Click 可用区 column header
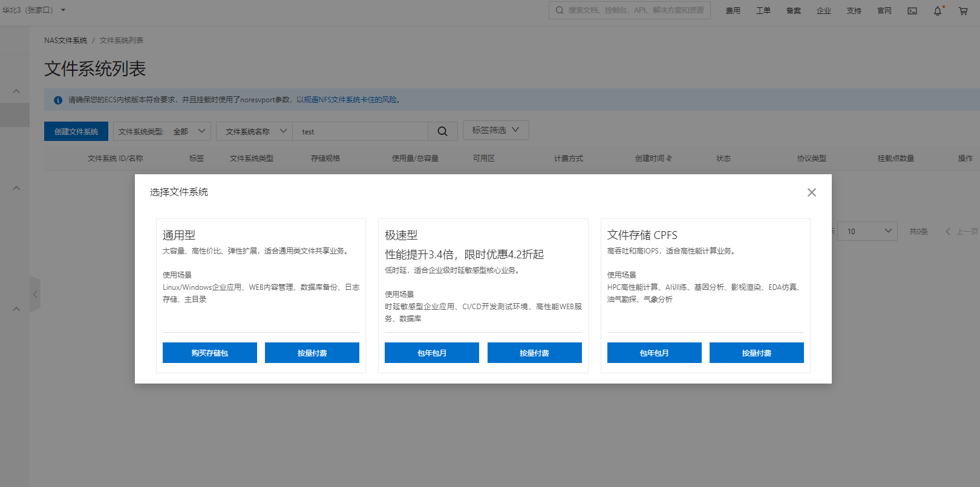This screenshot has width=980, height=487. (x=484, y=159)
